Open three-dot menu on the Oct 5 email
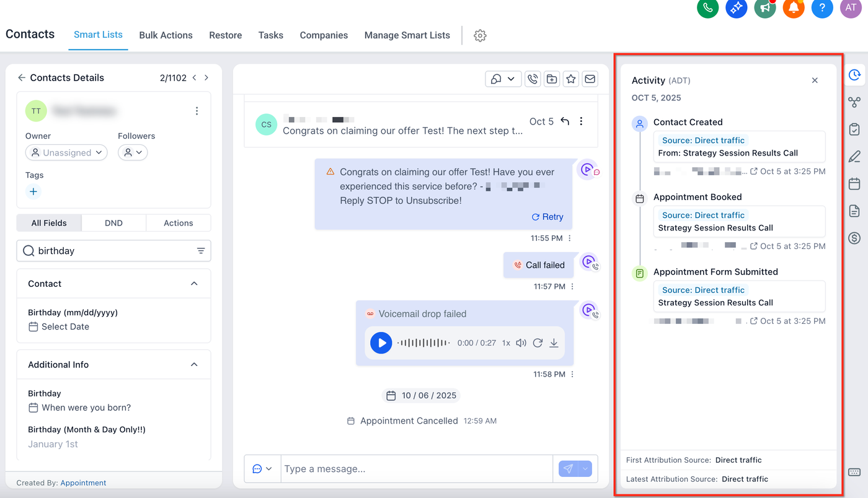Viewport: 868px width, 498px height. click(581, 121)
